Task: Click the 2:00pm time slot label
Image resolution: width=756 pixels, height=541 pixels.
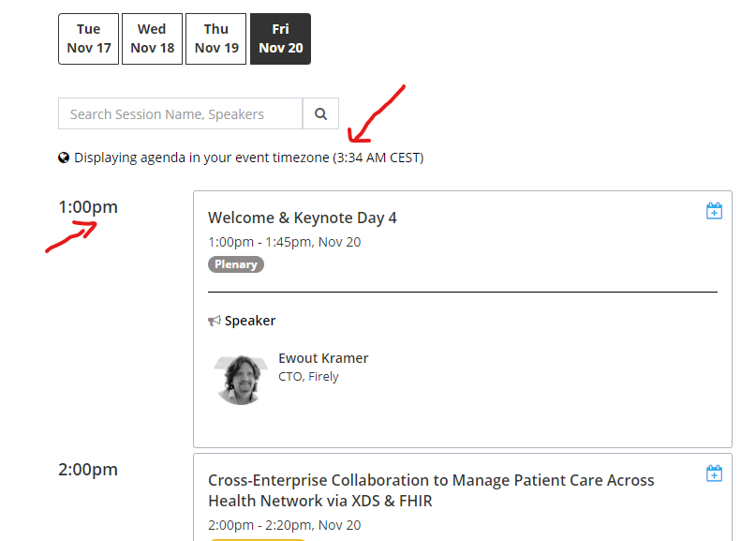Action: click(88, 469)
